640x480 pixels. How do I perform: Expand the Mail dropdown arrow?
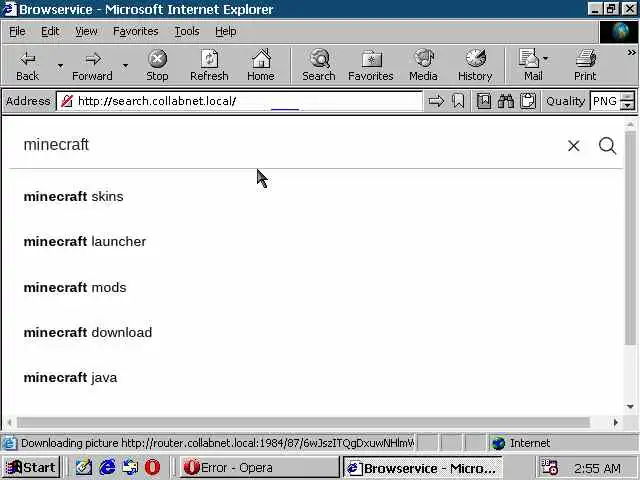545,59
